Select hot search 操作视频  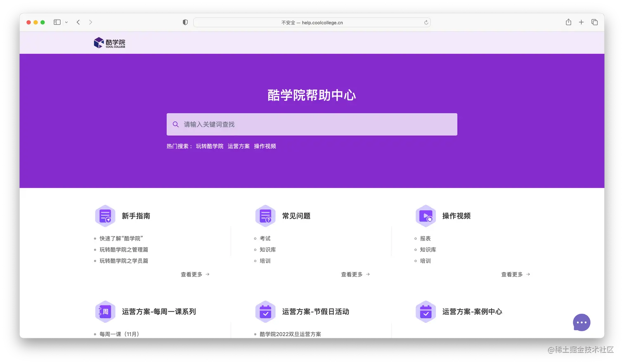pos(265,146)
